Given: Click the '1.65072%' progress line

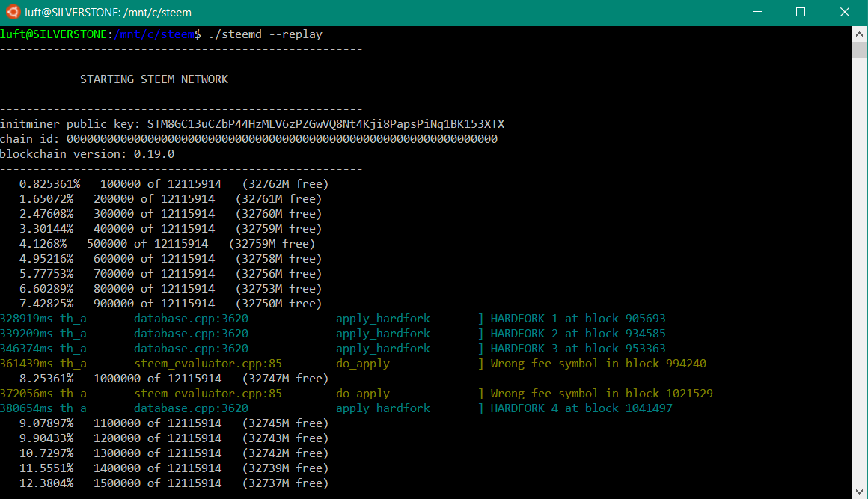Looking at the screenshot, I should pos(171,198).
